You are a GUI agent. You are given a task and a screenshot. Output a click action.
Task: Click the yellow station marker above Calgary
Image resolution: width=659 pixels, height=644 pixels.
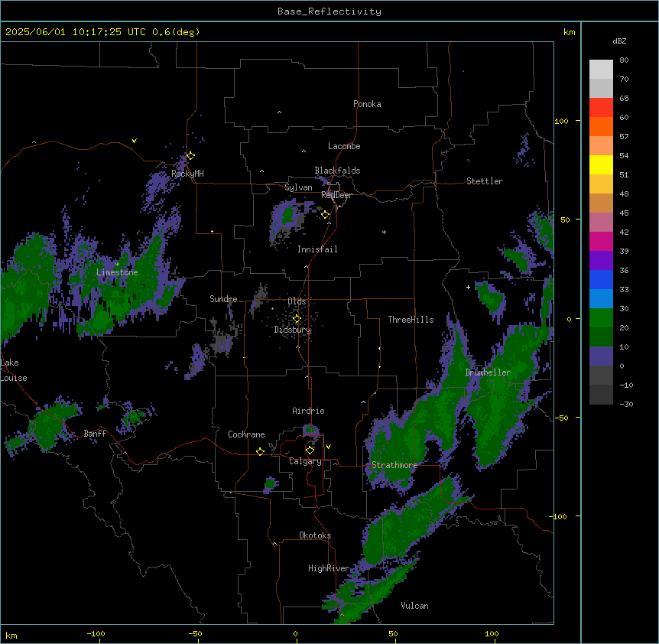tap(310, 450)
